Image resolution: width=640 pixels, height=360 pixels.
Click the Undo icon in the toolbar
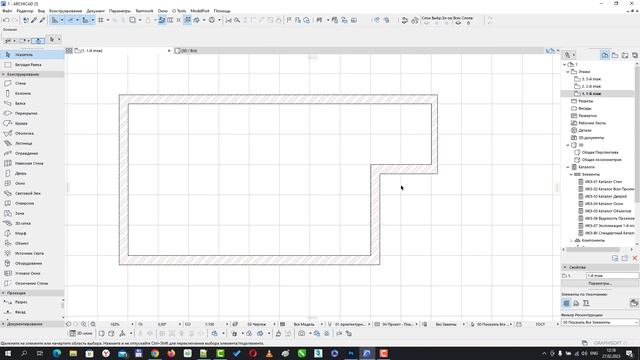coord(6,20)
